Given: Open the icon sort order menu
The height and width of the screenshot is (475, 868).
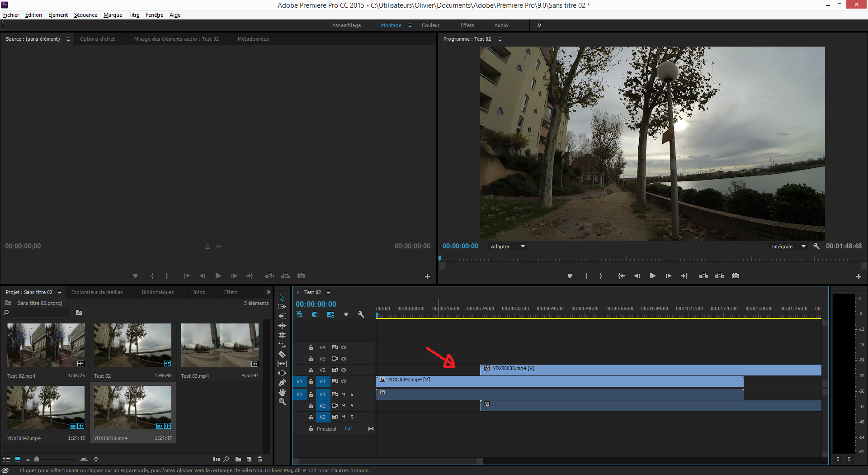Looking at the screenshot, I should click(96, 459).
